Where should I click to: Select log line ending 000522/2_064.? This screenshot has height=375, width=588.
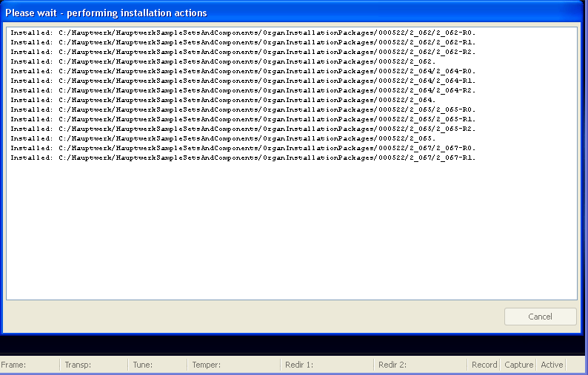click(x=223, y=100)
